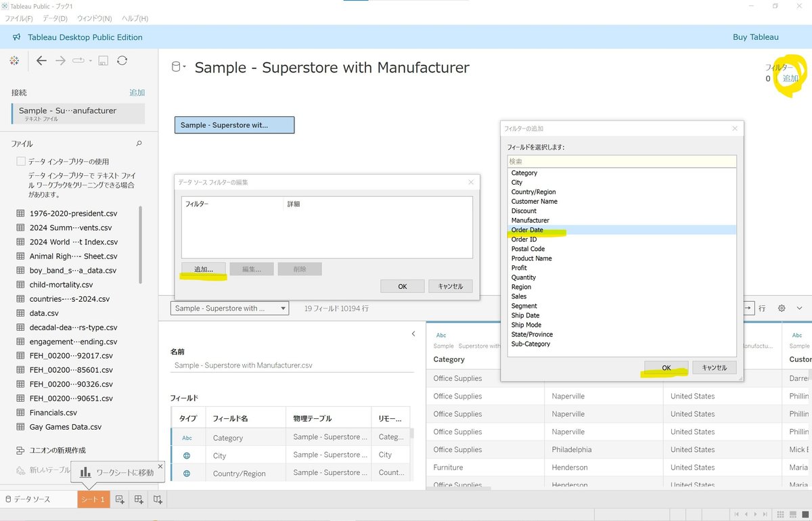Click the search magnifier in the file section
The height and width of the screenshot is (521, 812).
tap(139, 143)
